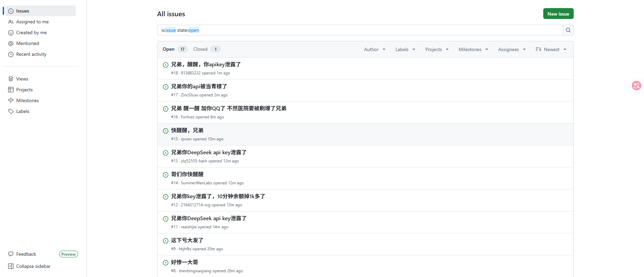This screenshot has width=644, height=277.
Task: Open Views from the sidebar
Action: pos(41,79)
